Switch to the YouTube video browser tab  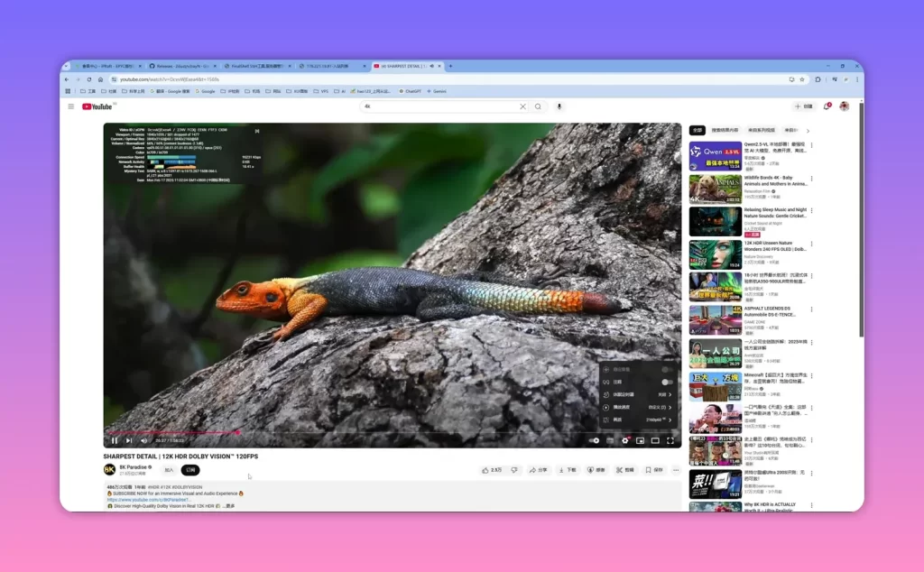pyautogui.click(x=407, y=66)
